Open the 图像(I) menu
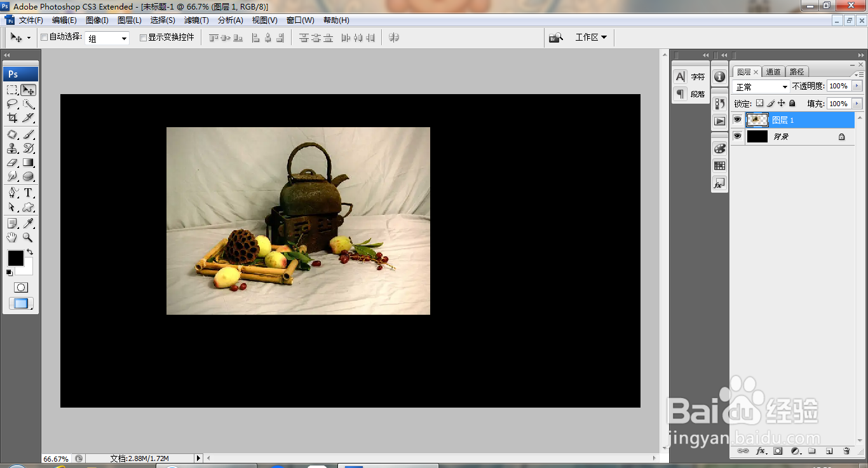Screen dimensions: 868x468 (97, 20)
